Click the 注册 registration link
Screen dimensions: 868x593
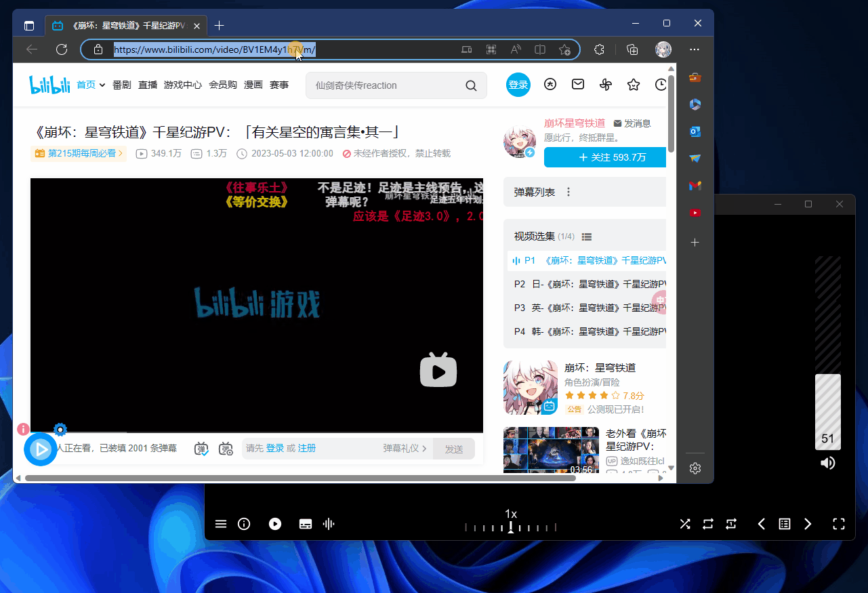(x=308, y=448)
